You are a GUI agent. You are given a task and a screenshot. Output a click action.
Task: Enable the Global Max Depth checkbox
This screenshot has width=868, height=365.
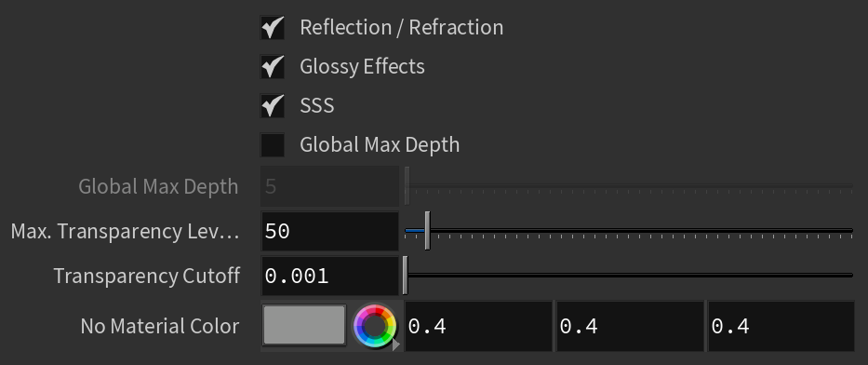click(273, 144)
